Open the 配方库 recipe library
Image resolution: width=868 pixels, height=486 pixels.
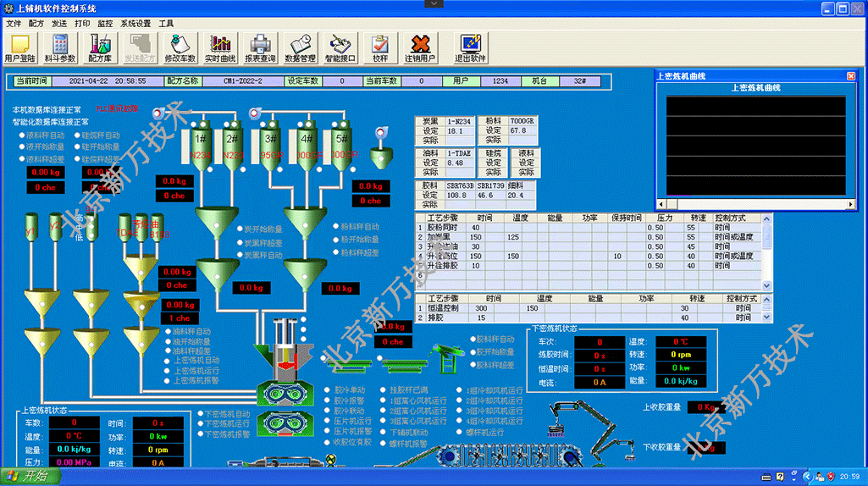[100, 48]
